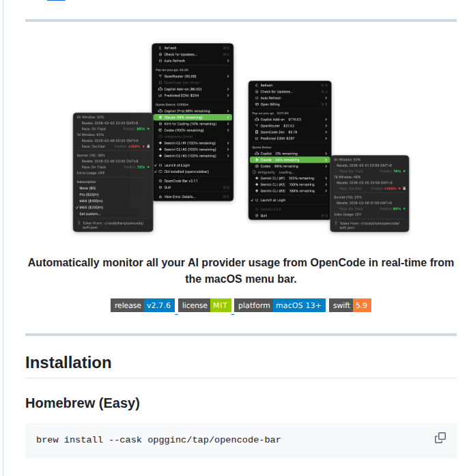Image resolution: width=469 pixels, height=476 pixels.
Task: Click the 'Automatically monitor all your AI provider' tagline
Action: point(241,270)
